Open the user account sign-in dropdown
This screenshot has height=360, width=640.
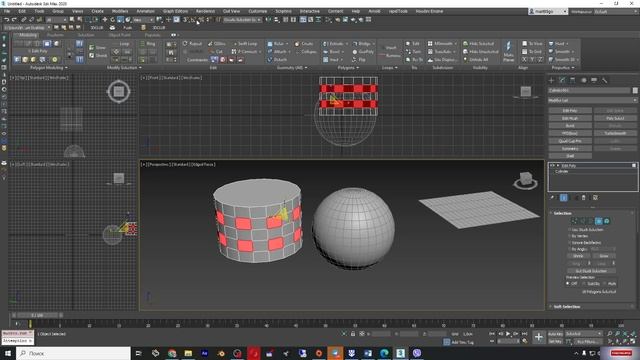(x=548, y=12)
